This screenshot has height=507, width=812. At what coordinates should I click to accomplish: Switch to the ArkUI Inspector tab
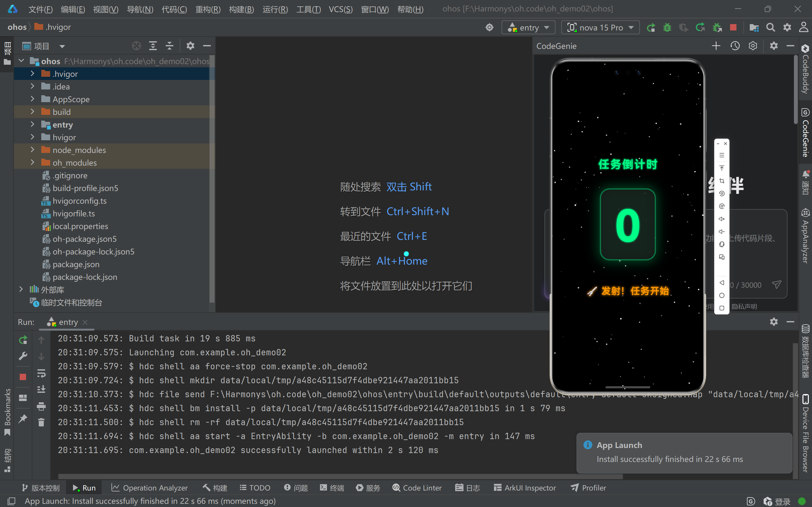pos(525,488)
